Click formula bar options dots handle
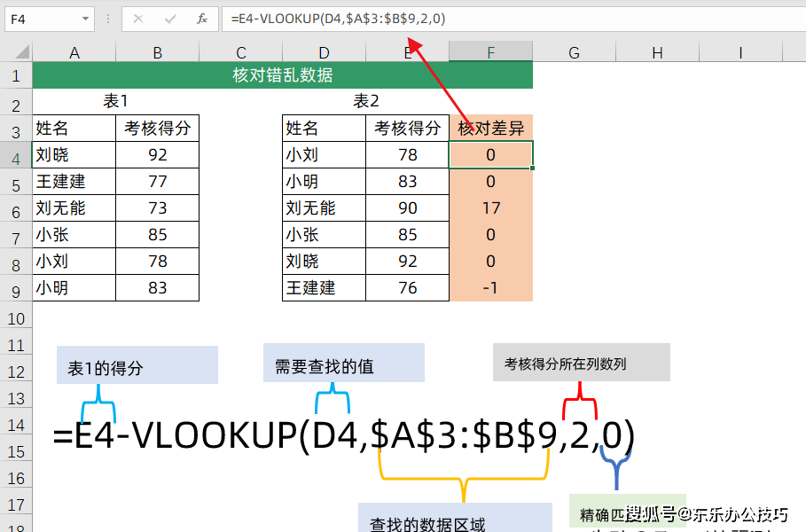The image size is (806, 532). pyautogui.click(x=108, y=19)
